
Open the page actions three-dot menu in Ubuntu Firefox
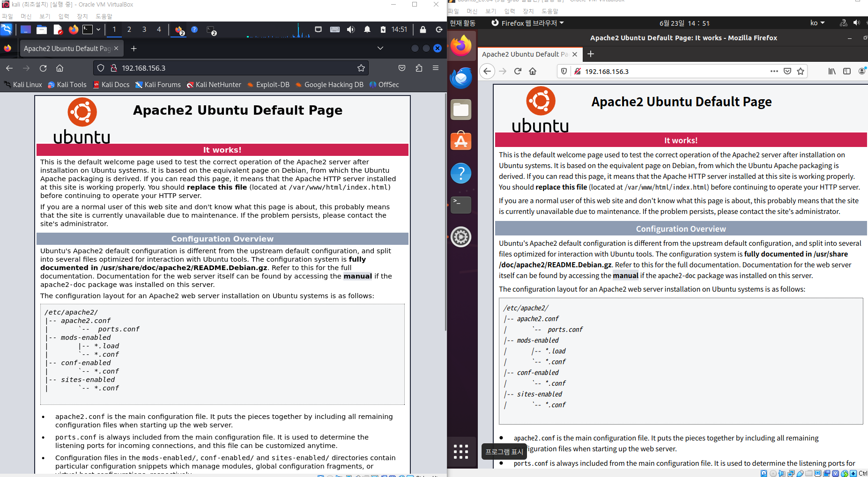point(774,71)
